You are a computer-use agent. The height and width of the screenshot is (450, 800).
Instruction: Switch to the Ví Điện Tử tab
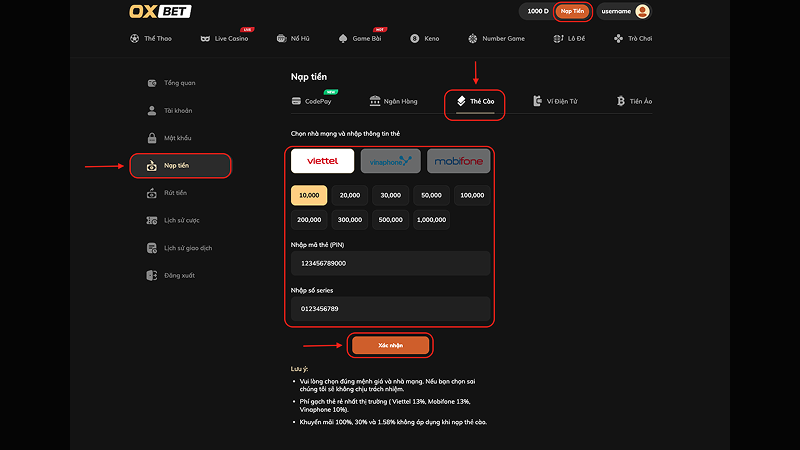pos(555,101)
